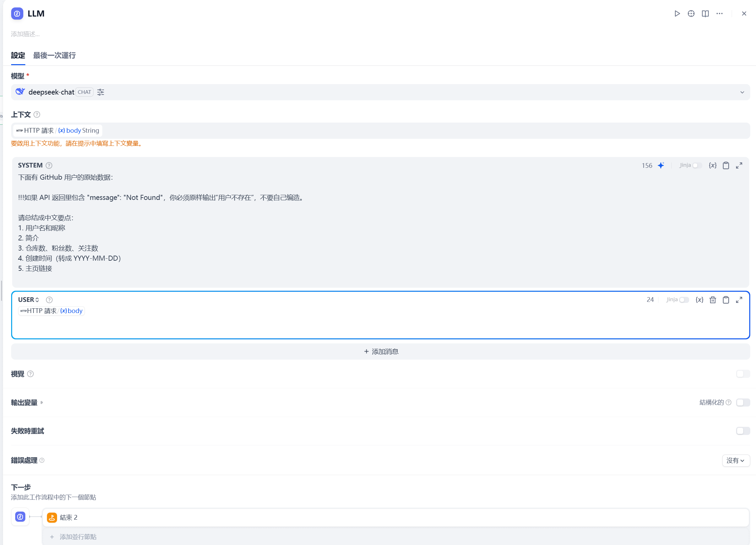Turn on the 結構化的 structured output switch
The image size is (756, 545).
[743, 403]
